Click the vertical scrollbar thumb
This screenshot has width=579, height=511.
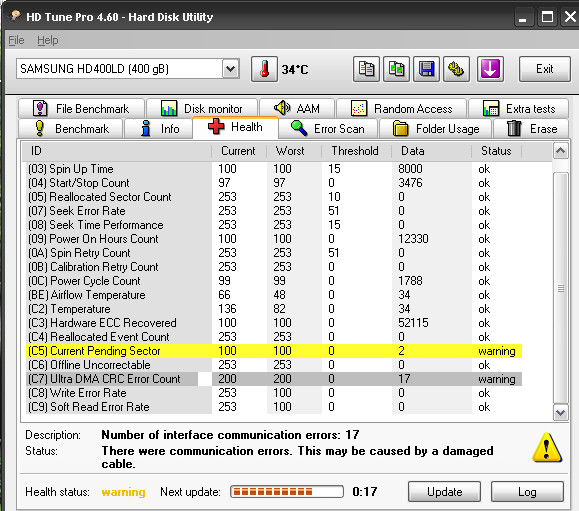[x=561, y=288]
